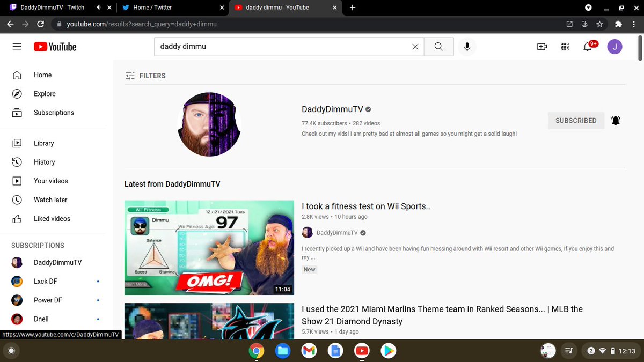Go forward with the browser forward arrow
644x362 pixels.
tap(25, 24)
